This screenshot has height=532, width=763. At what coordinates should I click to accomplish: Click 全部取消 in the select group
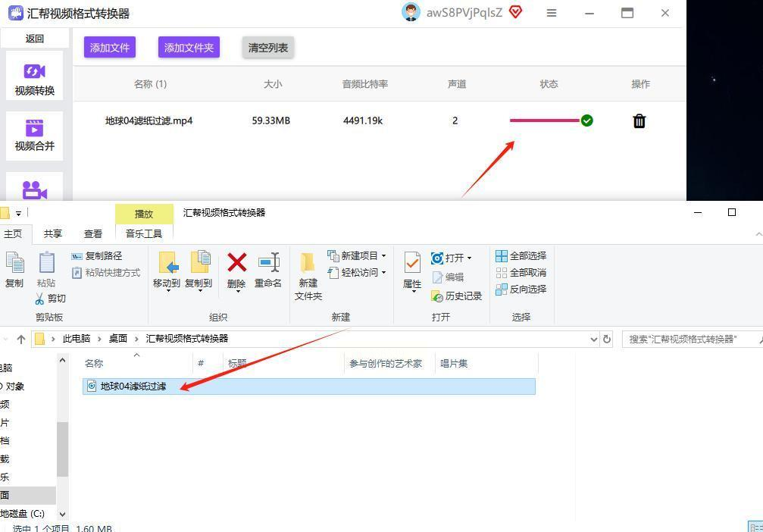[521, 273]
